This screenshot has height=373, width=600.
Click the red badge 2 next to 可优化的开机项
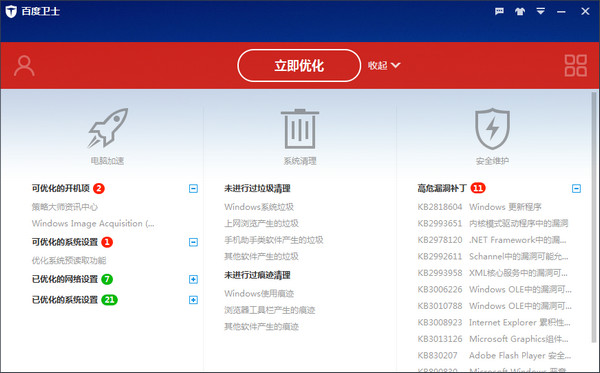tap(99, 188)
